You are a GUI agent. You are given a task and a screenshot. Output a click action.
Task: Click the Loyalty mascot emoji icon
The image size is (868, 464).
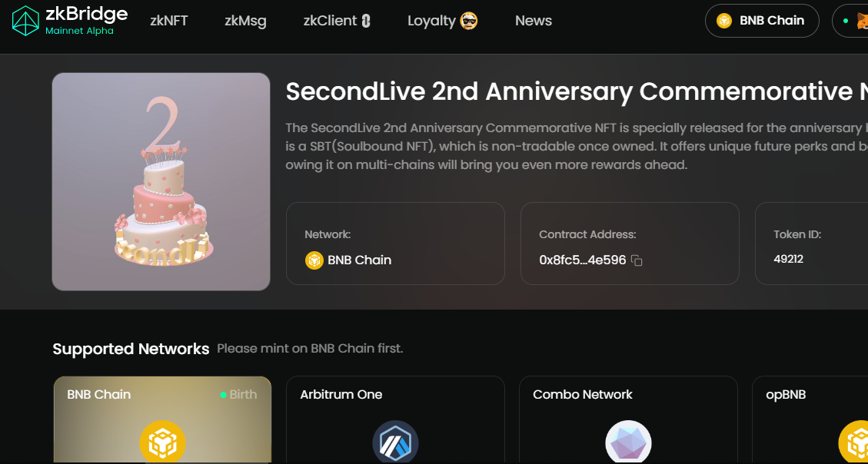(469, 21)
